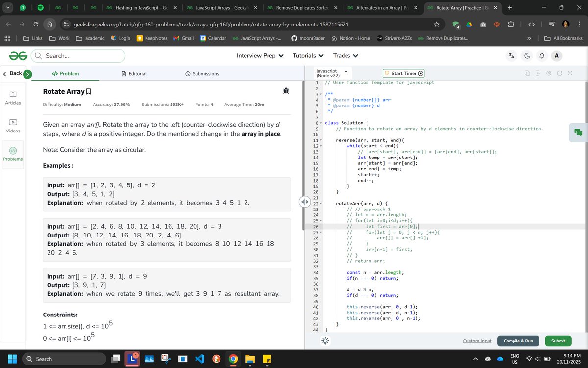
Task: Open the Custom Input link
Action: 477,341
